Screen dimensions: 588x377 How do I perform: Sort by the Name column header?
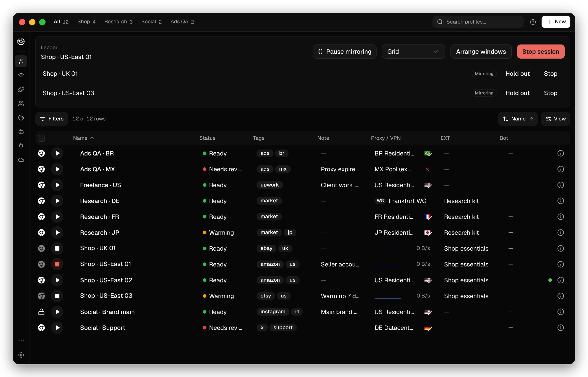click(x=83, y=138)
